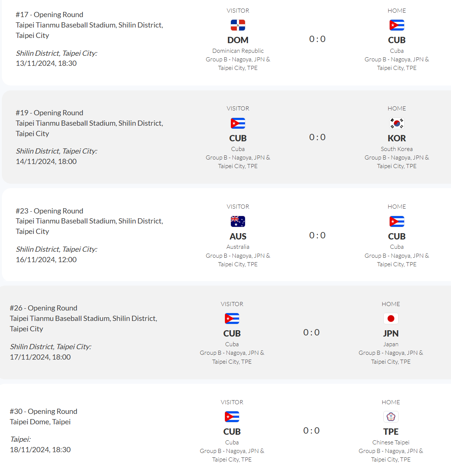
Task: Open the DOM team abbreviation link
Action: coord(238,40)
